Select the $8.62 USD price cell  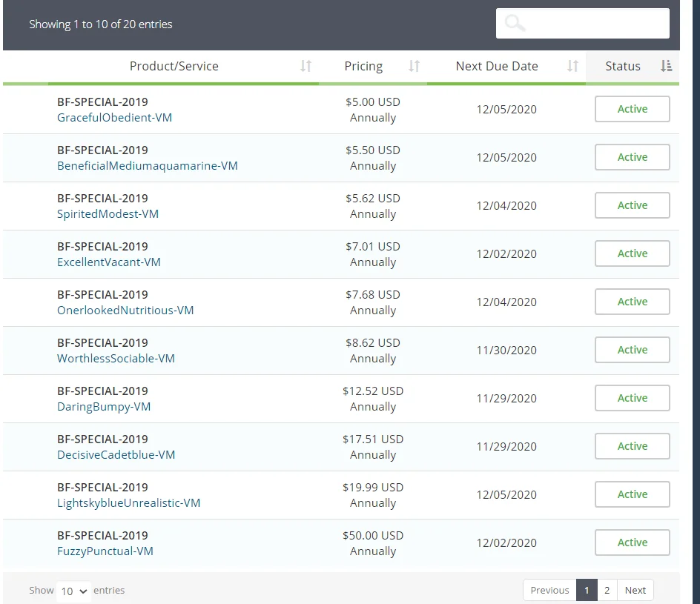point(373,351)
